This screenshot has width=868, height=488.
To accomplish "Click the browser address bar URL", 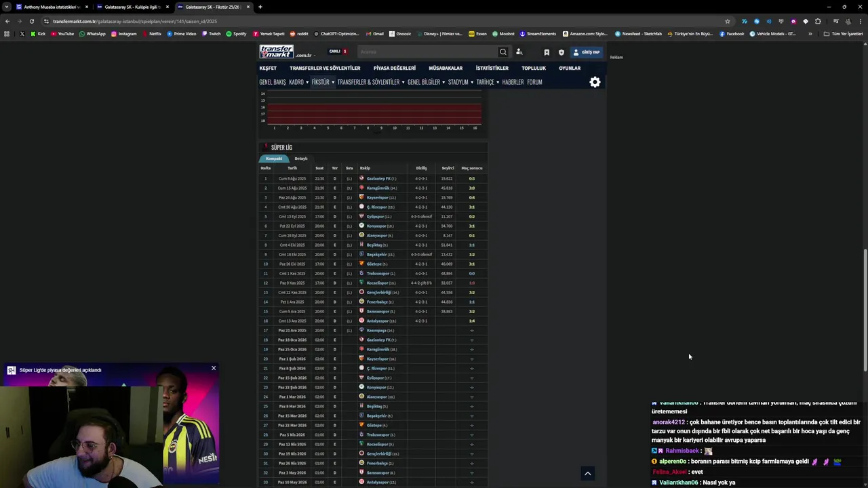I will (x=136, y=21).
